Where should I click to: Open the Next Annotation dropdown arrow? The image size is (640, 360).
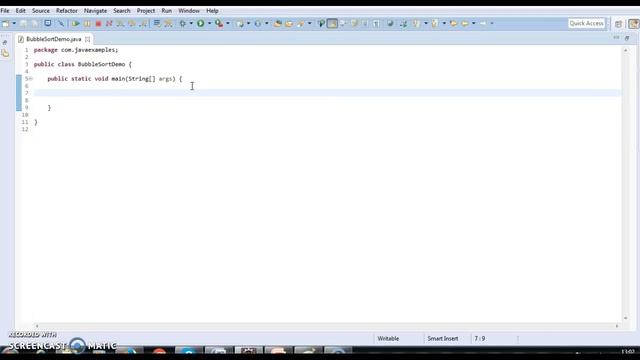click(x=426, y=24)
